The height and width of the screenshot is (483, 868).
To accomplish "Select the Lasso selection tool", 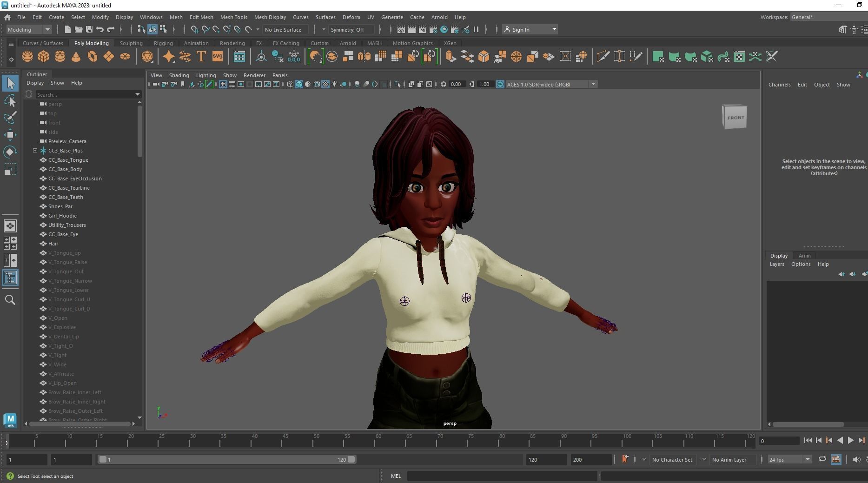I will click(x=10, y=100).
